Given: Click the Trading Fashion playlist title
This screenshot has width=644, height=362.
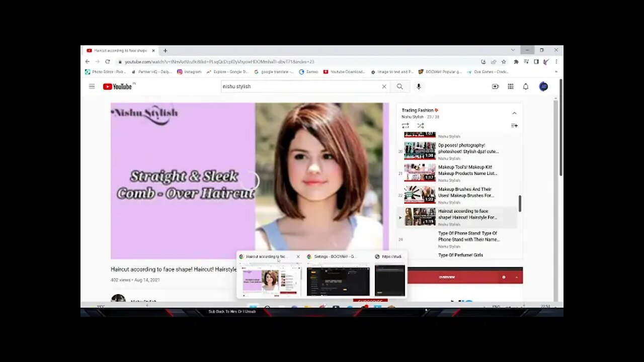Looking at the screenshot, I should pos(420,110).
